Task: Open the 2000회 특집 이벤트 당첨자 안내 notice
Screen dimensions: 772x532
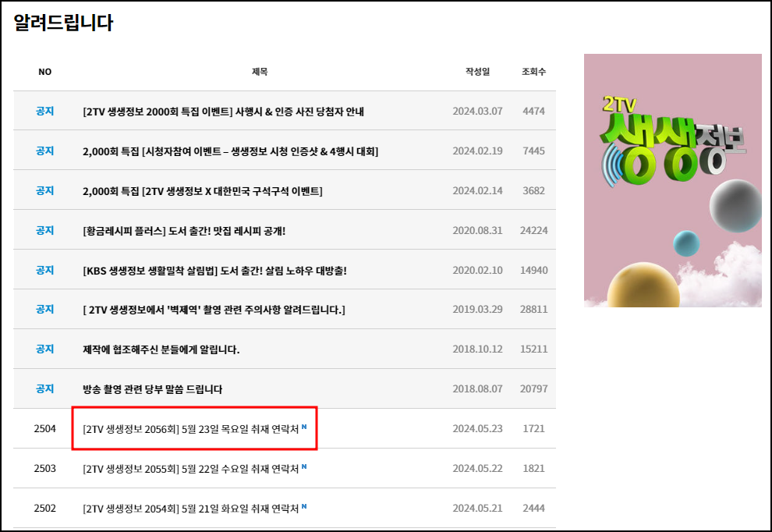Action: pyautogui.click(x=223, y=112)
